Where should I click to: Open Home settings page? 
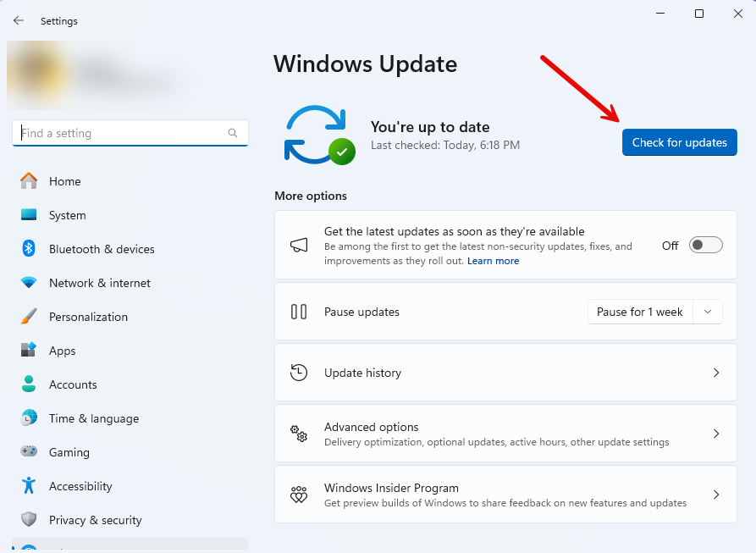click(x=130, y=181)
